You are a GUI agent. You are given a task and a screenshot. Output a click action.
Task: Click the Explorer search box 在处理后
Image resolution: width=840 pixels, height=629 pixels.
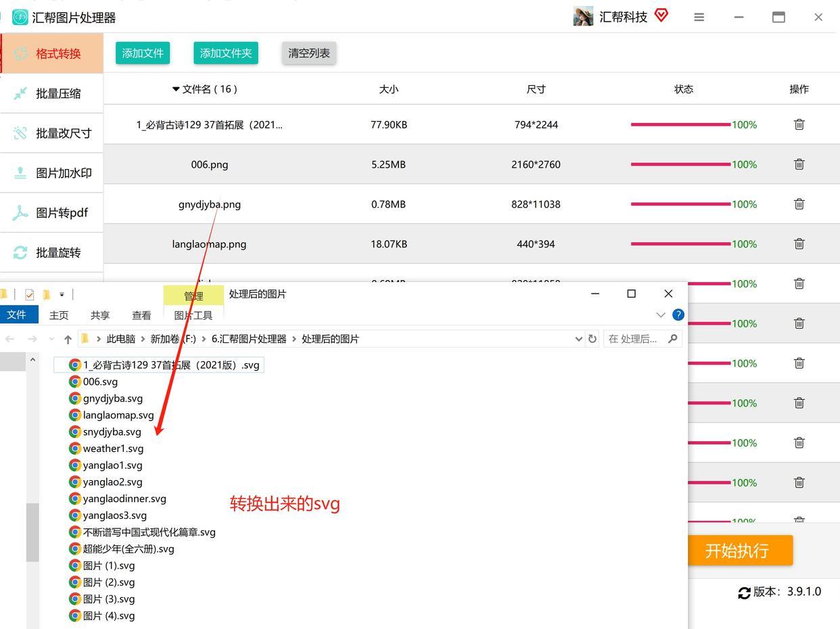636,339
